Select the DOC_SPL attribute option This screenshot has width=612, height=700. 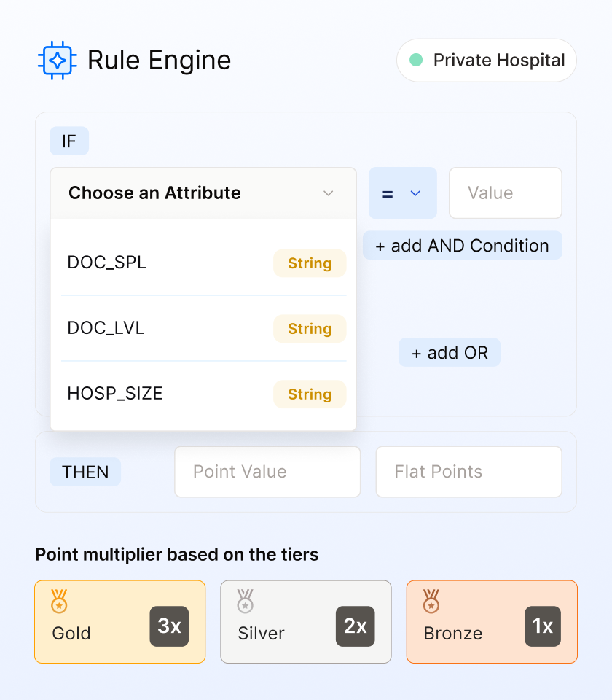coord(203,263)
